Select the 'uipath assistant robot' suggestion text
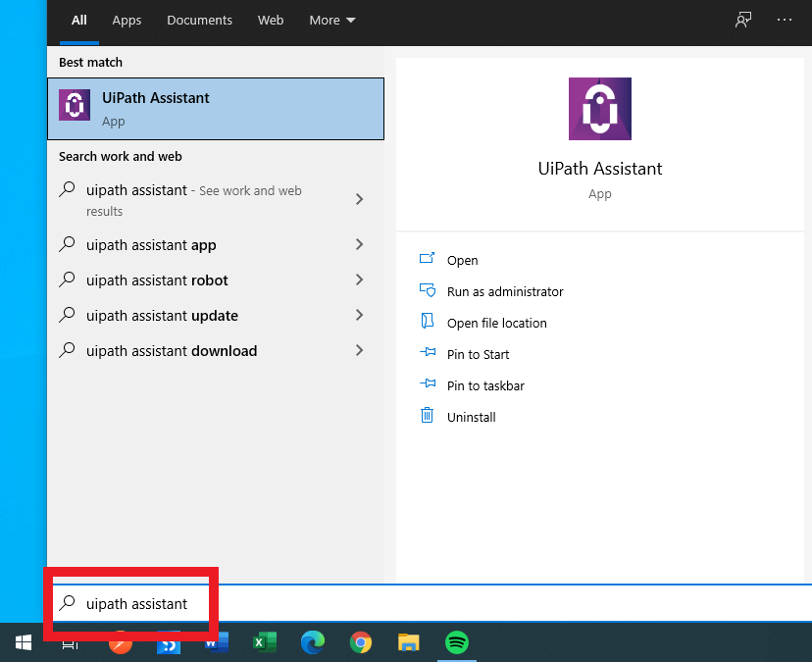The image size is (812, 662). [x=157, y=280]
